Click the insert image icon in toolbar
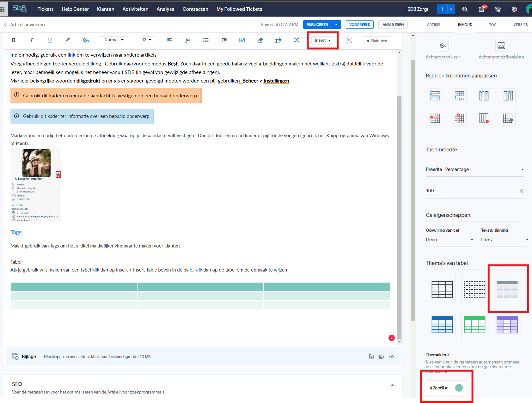Image resolution: width=532 pixels, height=403 pixels. [242, 40]
